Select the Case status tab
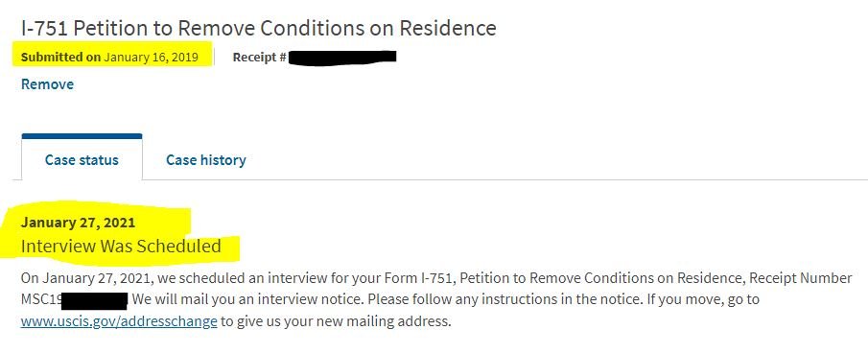 pyautogui.click(x=82, y=160)
